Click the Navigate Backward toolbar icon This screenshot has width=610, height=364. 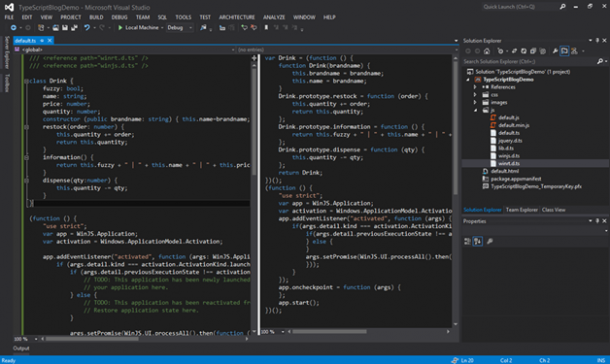[x=13, y=28]
